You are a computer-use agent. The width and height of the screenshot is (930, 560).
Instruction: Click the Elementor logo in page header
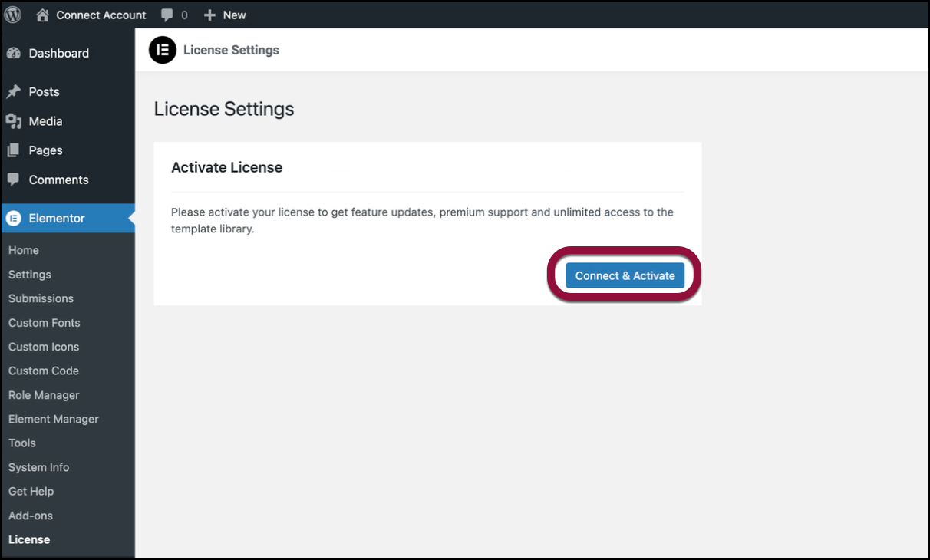click(163, 50)
